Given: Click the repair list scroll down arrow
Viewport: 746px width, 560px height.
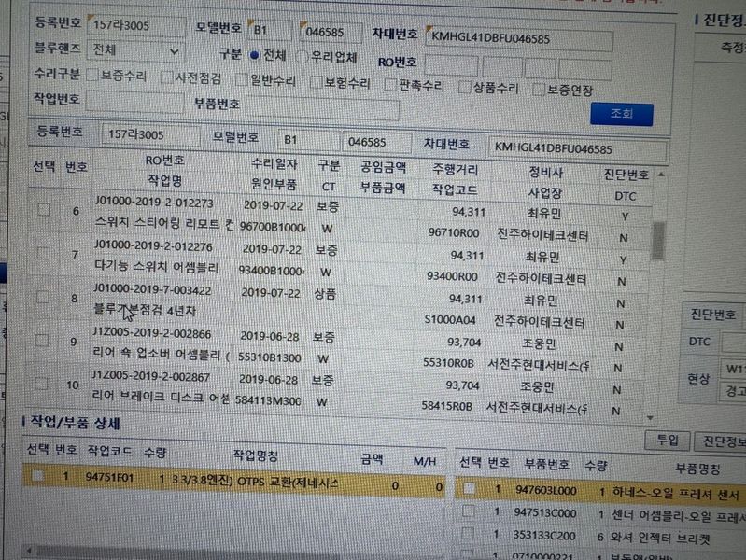Looking at the screenshot, I should [x=651, y=418].
